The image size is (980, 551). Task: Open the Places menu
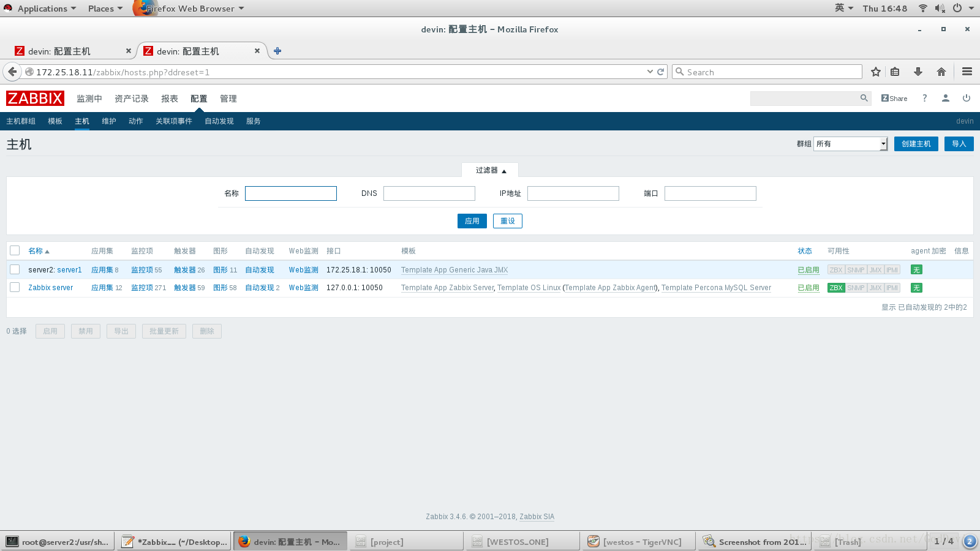(105, 9)
